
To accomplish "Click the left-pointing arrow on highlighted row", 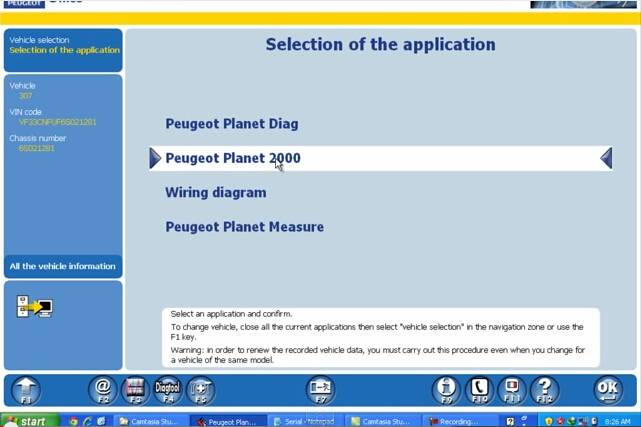I will coord(606,158).
